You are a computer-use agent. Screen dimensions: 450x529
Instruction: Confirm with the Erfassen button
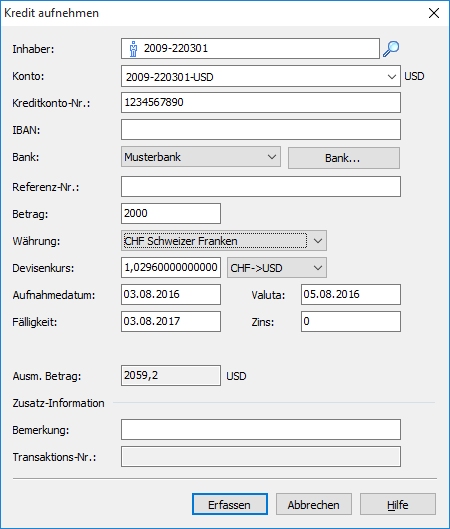(230, 504)
